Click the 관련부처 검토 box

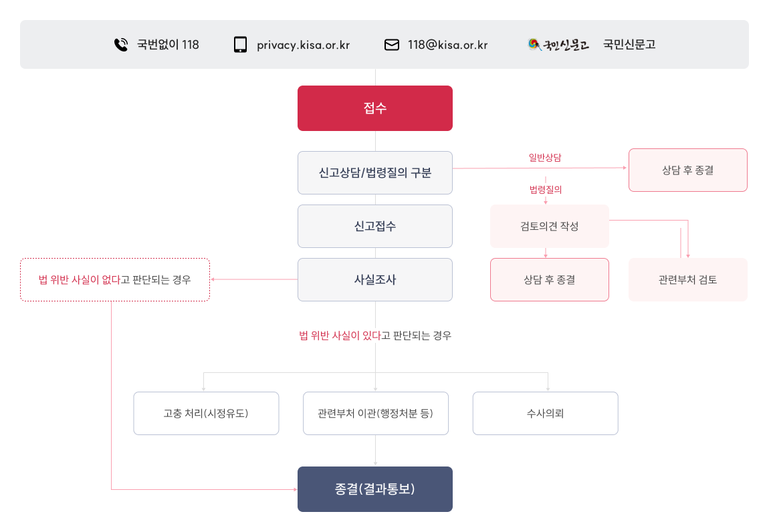click(687, 279)
